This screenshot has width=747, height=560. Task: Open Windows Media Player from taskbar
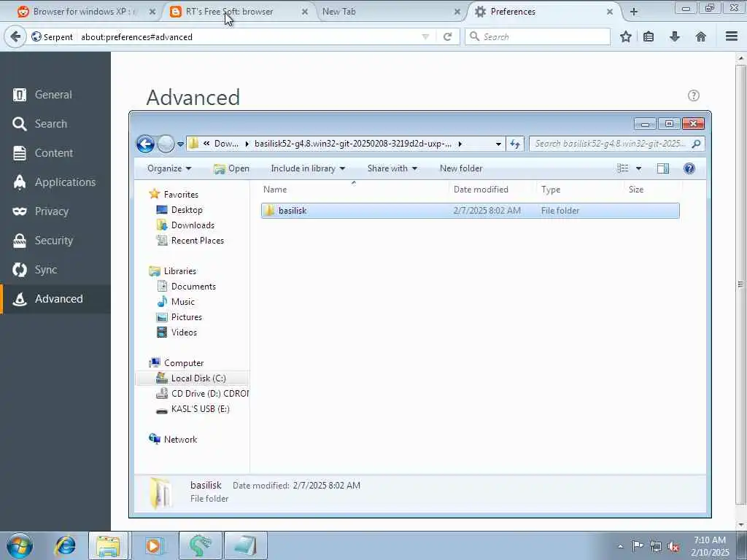[153, 545]
